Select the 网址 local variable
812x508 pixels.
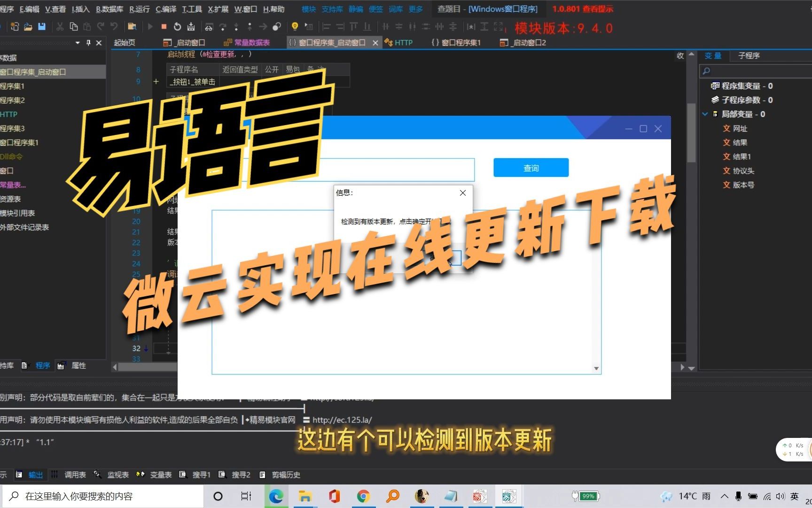coord(735,128)
